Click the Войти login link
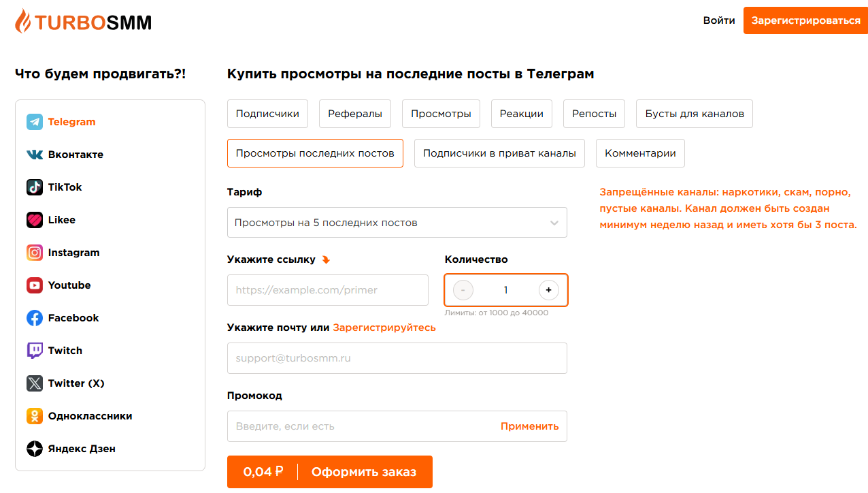This screenshot has height=493, width=868. pos(719,20)
